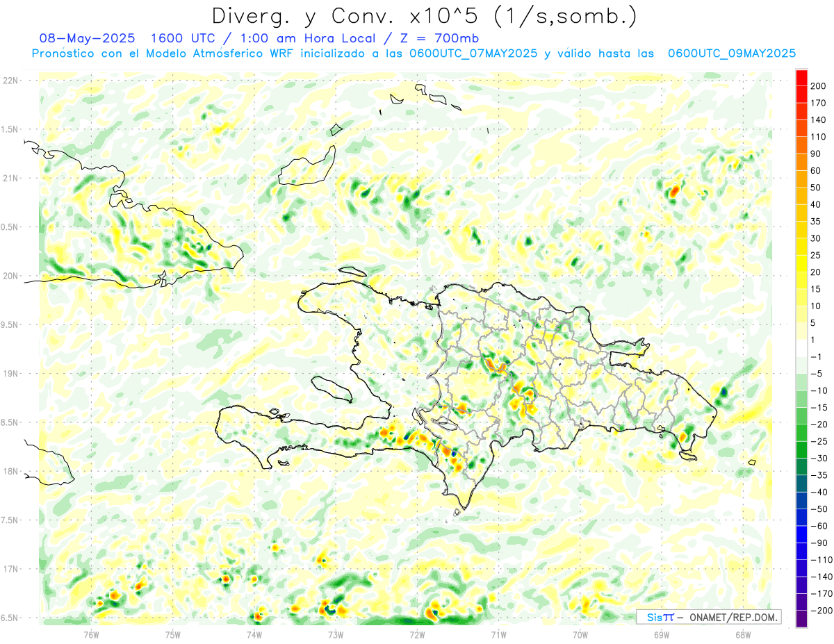Screen dimensions: 834x644
Task: Select the '-20' colorbar value
Action: pos(818,424)
